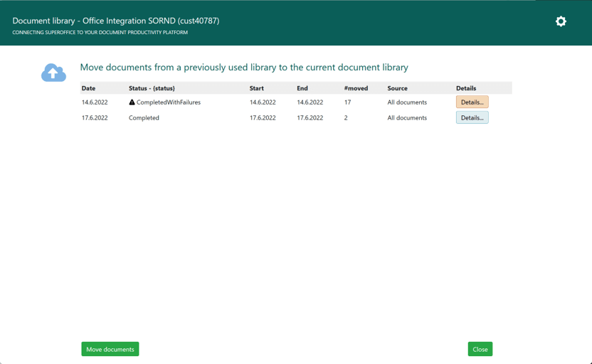Open Details for the 17.6.2022 migration

(x=472, y=118)
